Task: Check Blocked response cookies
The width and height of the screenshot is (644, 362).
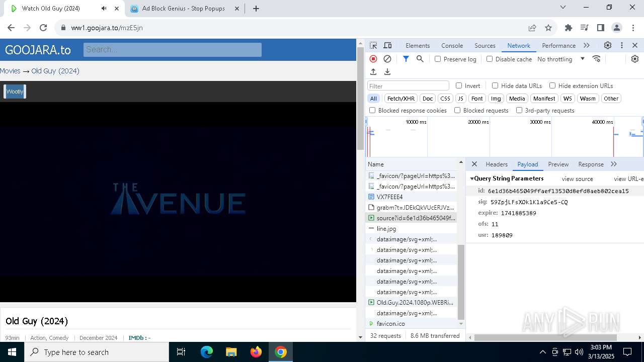Action: [372, 110]
